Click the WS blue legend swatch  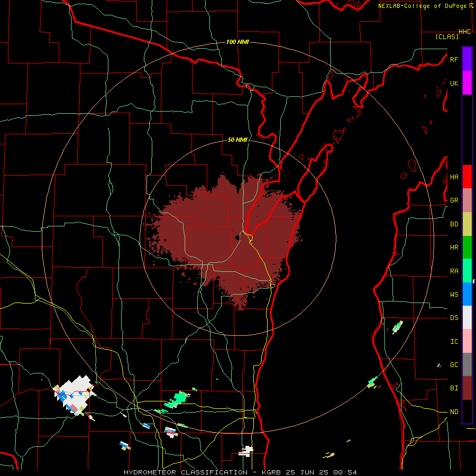[x=467, y=294]
